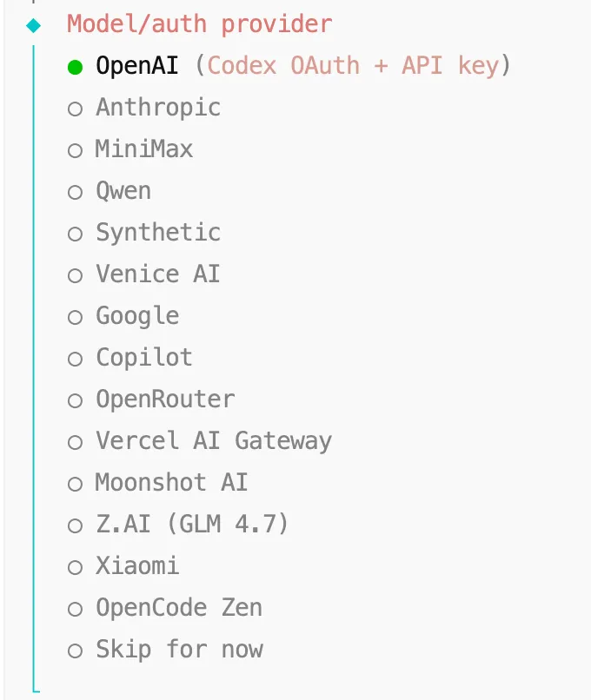This screenshot has width=591, height=700.
Task: Click the green selected indicator dot
Action: point(76,66)
